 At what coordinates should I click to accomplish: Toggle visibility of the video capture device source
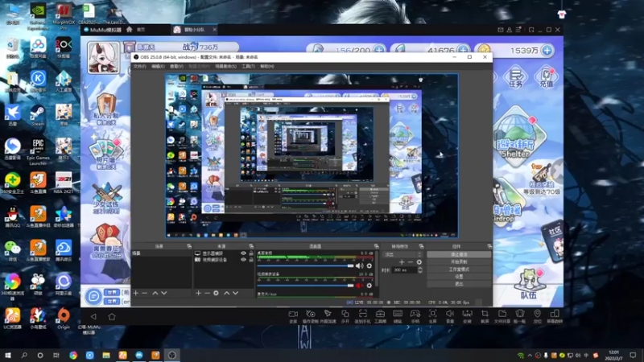click(x=243, y=259)
